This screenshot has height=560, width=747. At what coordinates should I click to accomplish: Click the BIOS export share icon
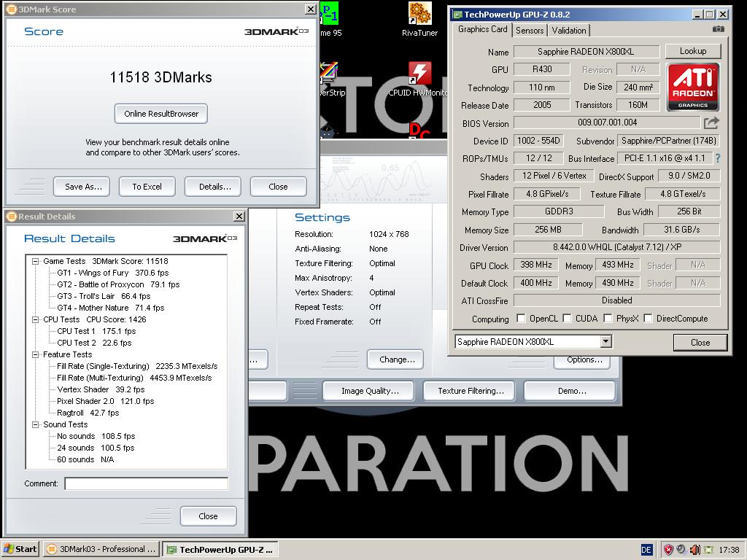click(x=711, y=122)
